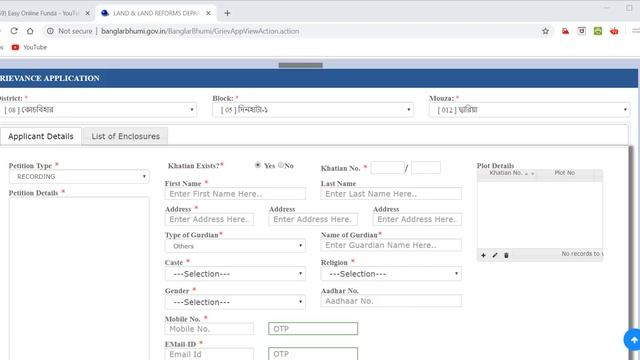Click the browser address bar URL

[x=200, y=31]
